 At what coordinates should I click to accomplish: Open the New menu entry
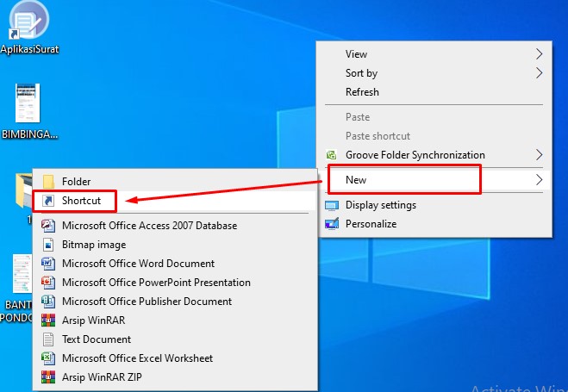(x=434, y=180)
